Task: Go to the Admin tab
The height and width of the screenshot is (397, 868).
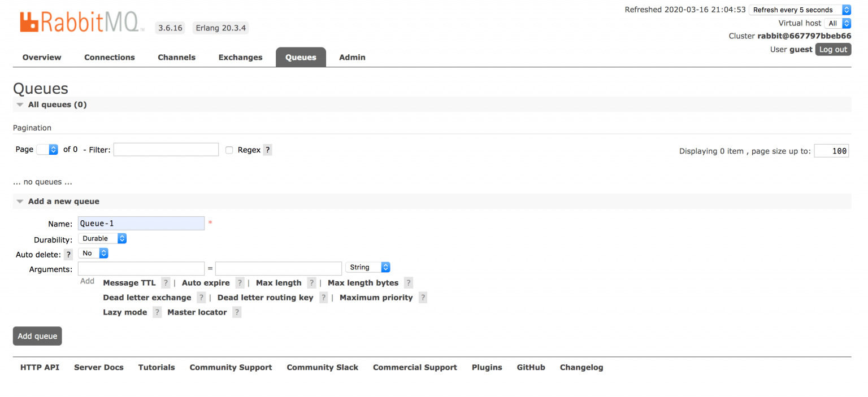Action: 352,57
